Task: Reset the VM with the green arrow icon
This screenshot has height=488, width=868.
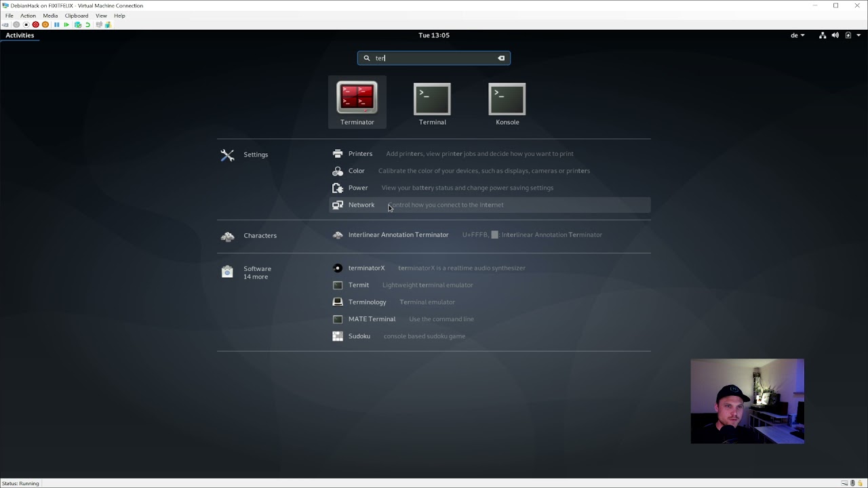Action: coord(66,25)
